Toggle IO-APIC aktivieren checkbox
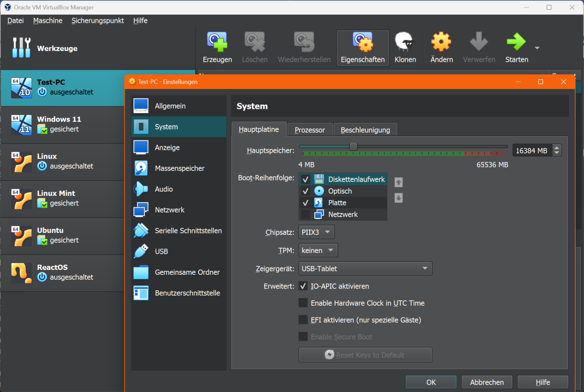Screen dimensions: 584x392 [x=303, y=286]
